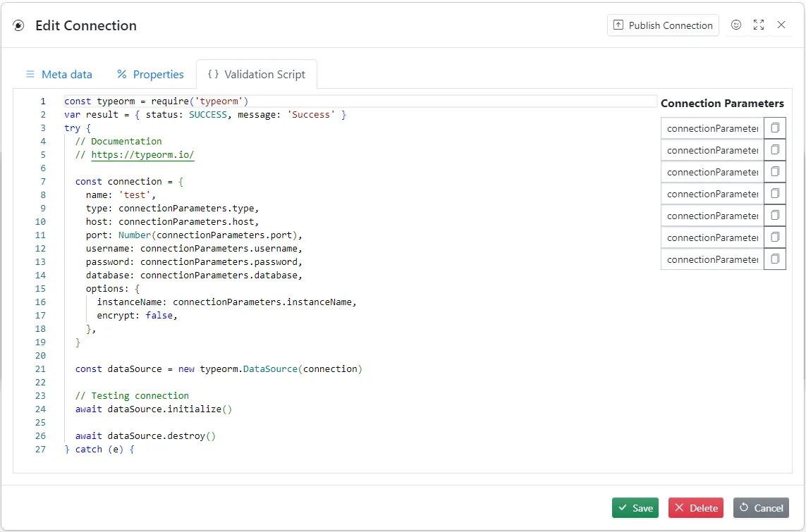Image resolution: width=806 pixels, height=532 pixels.
Task: Delete the connection
Action: (695, 507)
